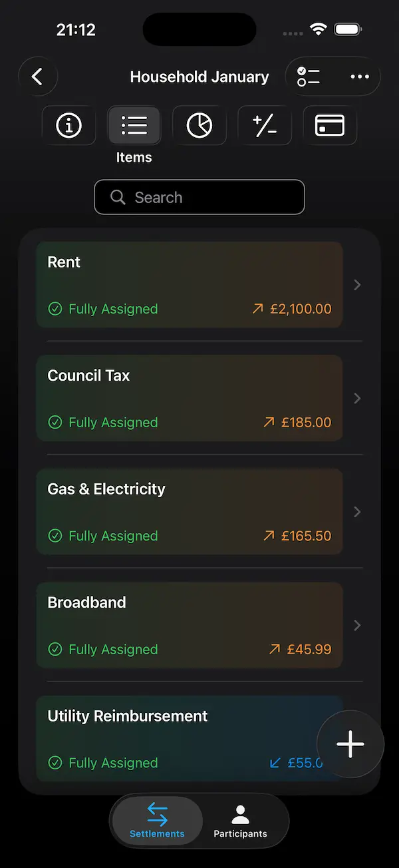The width and height of the screenshot is (399, 868).
Task: Tap the checklist icon beside the ellipsis
Action: point(309,76)
